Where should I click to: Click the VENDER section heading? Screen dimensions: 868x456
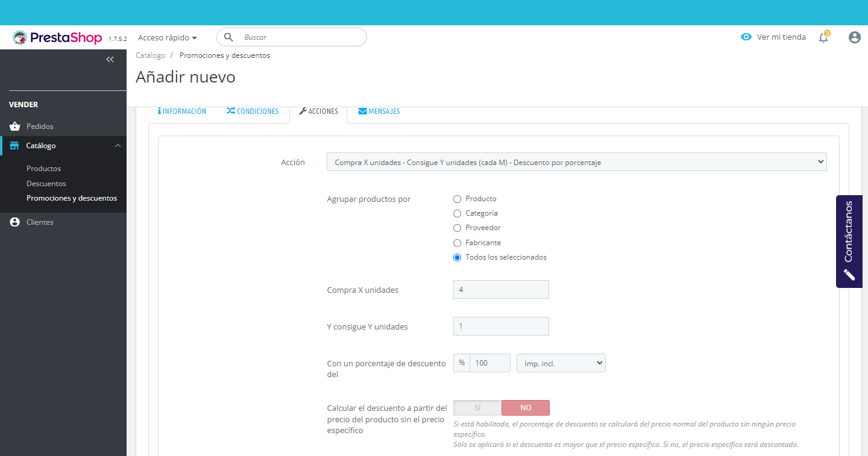(x=24, y=105)
